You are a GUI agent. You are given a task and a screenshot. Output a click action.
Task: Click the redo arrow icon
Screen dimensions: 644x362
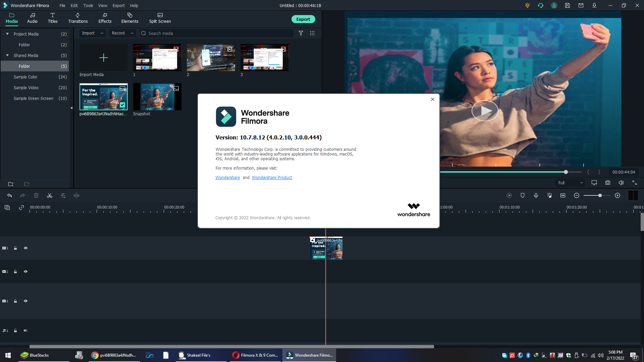pos(23,195)
